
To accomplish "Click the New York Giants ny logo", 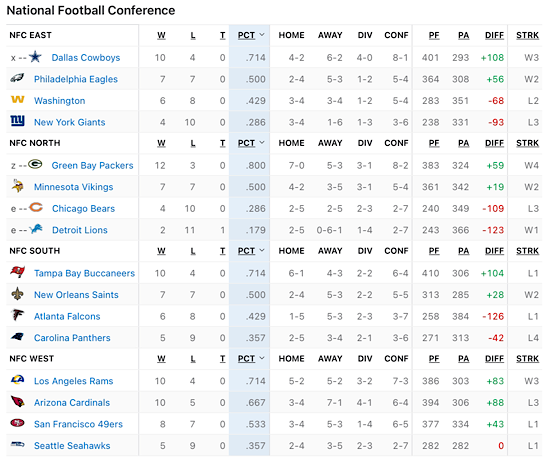I will pyautogui.click(x=18, y=121).
